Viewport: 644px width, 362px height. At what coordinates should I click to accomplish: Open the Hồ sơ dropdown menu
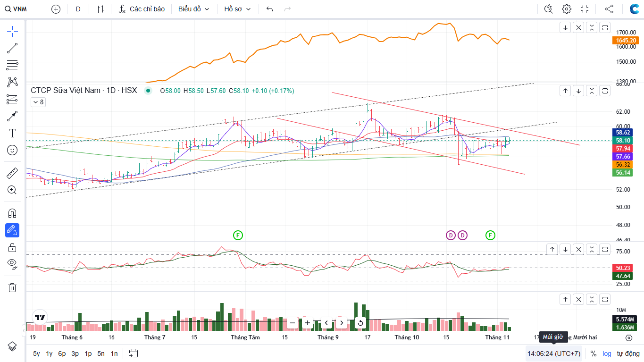click(x=237, y=9)
